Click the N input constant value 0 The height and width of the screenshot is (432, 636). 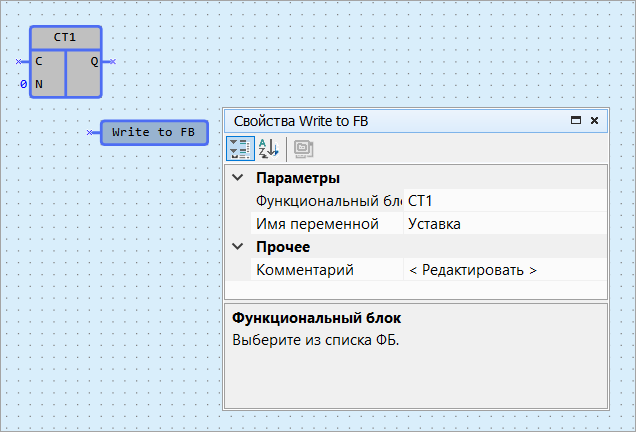23,85
